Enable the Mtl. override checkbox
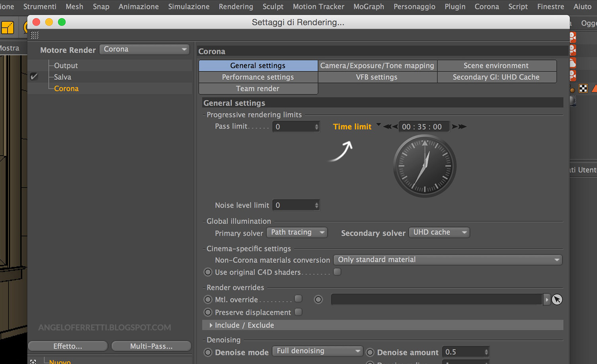 point(298,298)
